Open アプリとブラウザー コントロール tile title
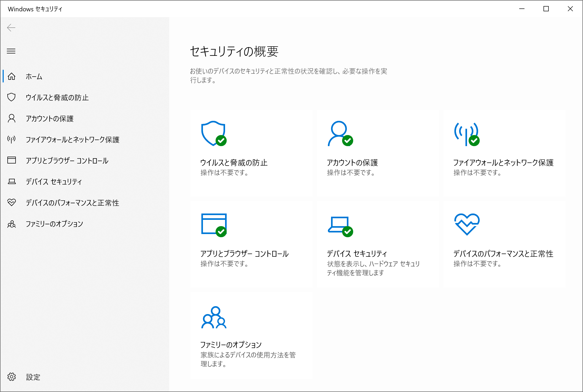The width and height of the screenshot is (583, 392). [244, 254]
